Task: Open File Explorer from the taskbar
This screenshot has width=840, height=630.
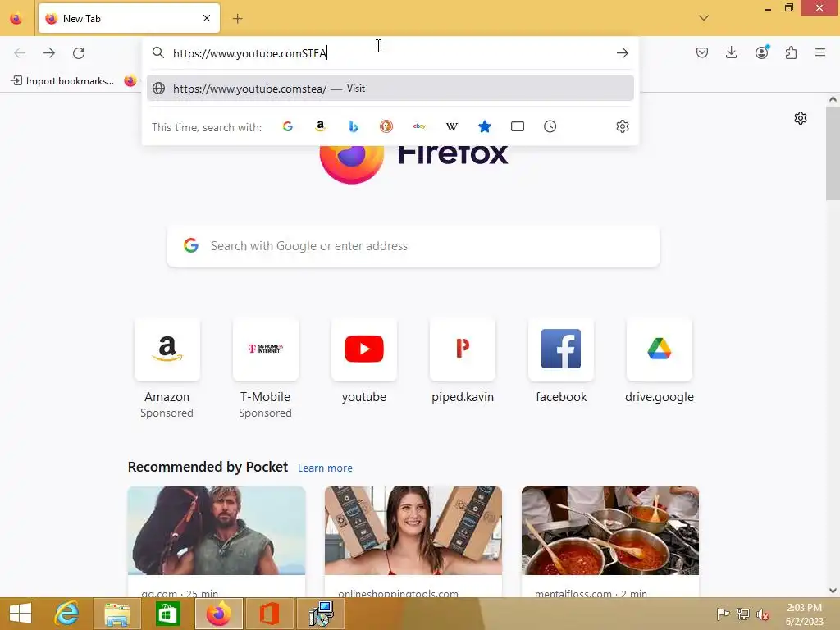Action: pyautogui.click(x=116, y=614)
